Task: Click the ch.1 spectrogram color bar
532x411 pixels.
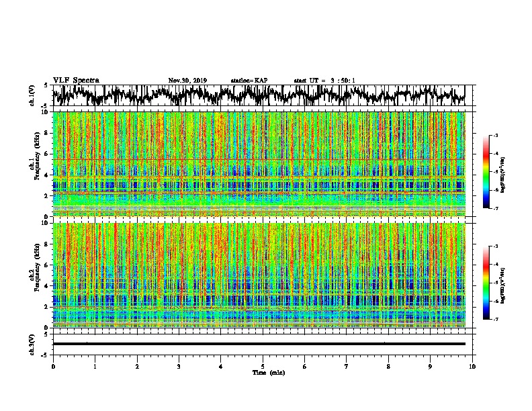Action: [x=486, y=172]
